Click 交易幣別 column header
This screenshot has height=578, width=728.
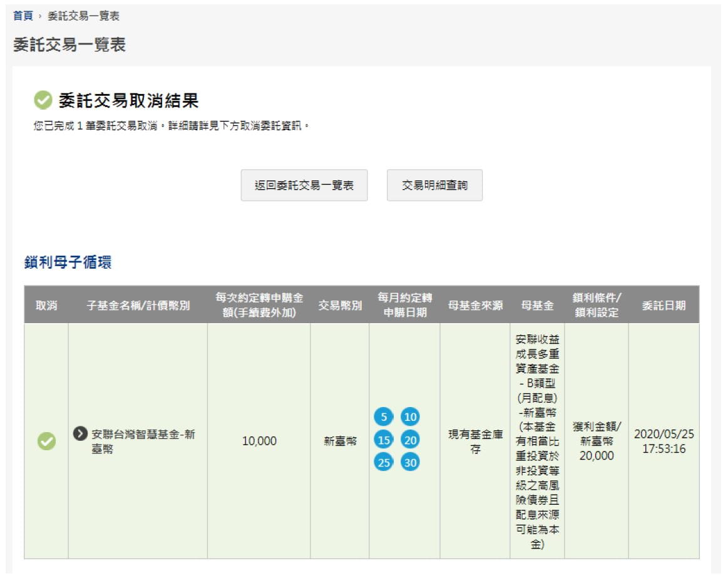coord(340,305)
